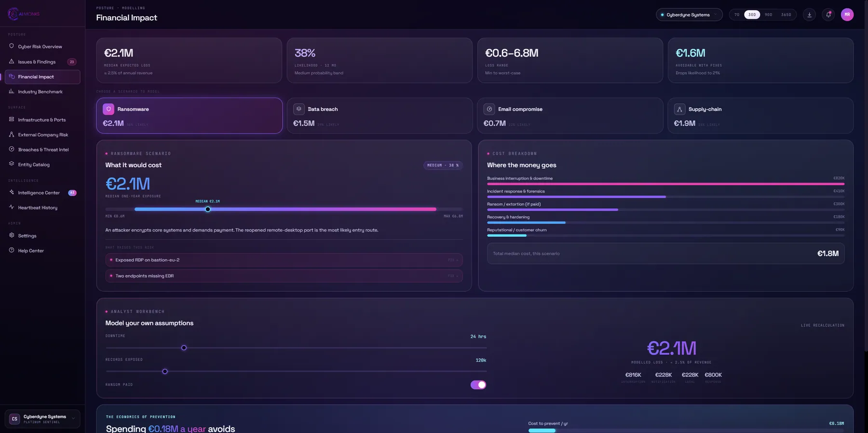The height and width of the screenshot is (433, 868).
Task: Click the Intelligence Center sparkle icon
Action: (x=12, y=192)
